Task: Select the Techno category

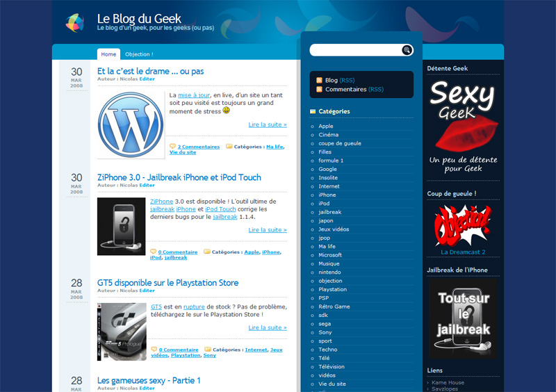Action: [x=327, y=350]
